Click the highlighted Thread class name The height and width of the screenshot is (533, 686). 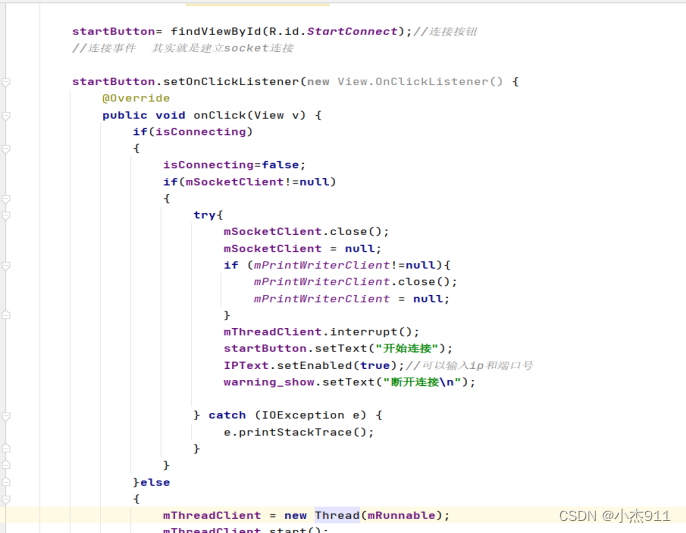pyautogui.click(x=337, y=515)
